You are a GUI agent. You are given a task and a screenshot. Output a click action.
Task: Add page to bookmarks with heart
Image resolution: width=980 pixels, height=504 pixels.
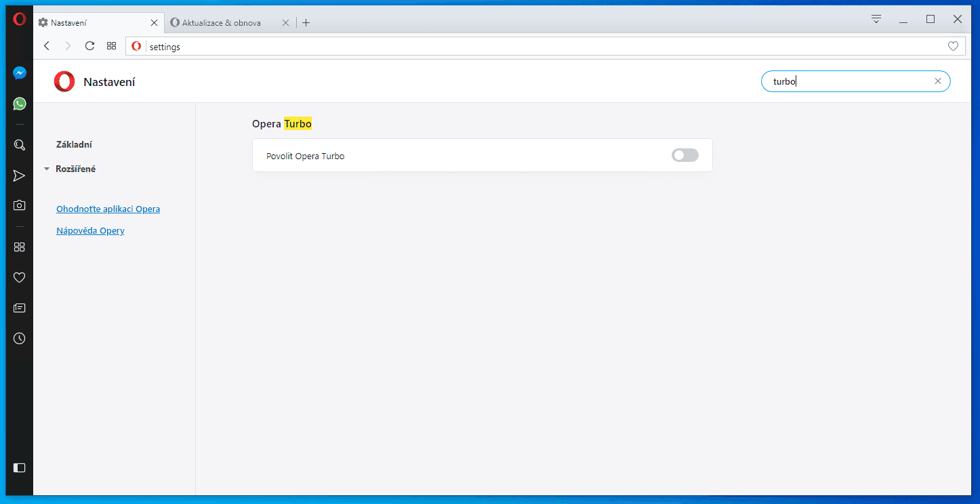(953, 46)
